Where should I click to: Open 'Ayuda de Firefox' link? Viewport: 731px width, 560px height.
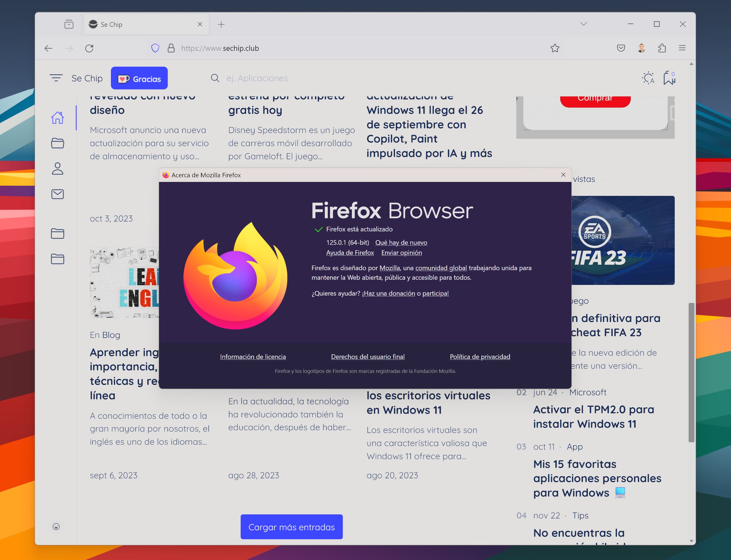coord(350,253)
